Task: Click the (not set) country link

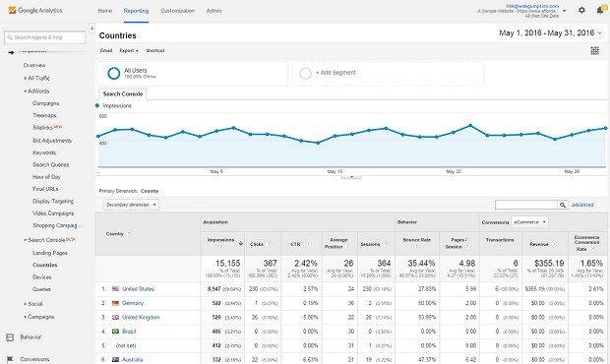Action: [126, 345]
